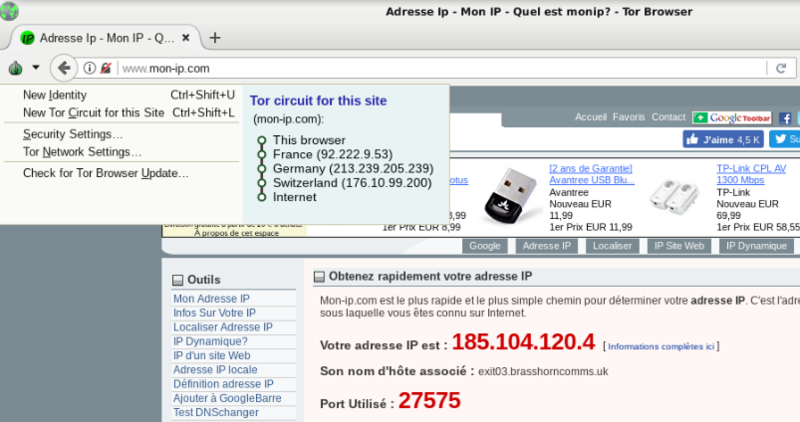The width and height of the screenshot is (800, 422).
Task: Click the Facebook icon in the header
Action: click(x=785, y=118)
